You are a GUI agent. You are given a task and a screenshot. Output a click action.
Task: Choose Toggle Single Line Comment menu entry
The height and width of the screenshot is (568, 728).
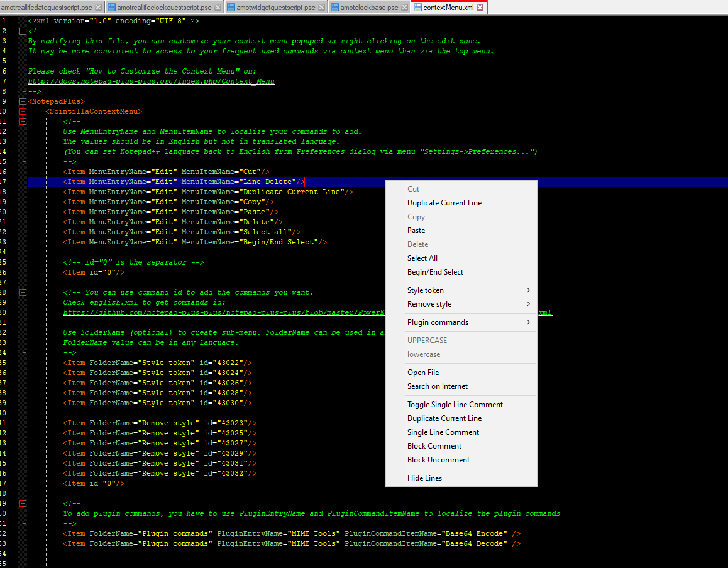461,405
